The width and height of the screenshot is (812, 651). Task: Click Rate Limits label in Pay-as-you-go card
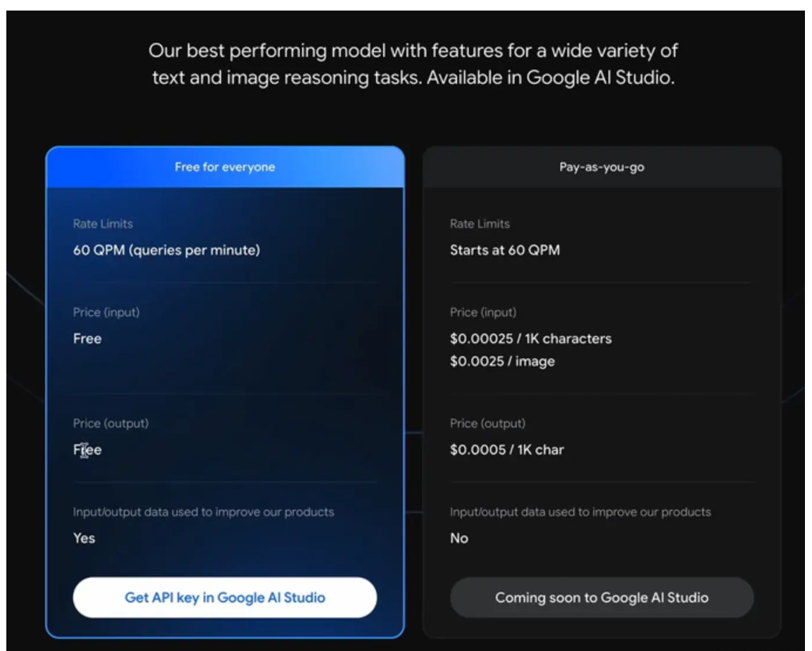(480, 224)
